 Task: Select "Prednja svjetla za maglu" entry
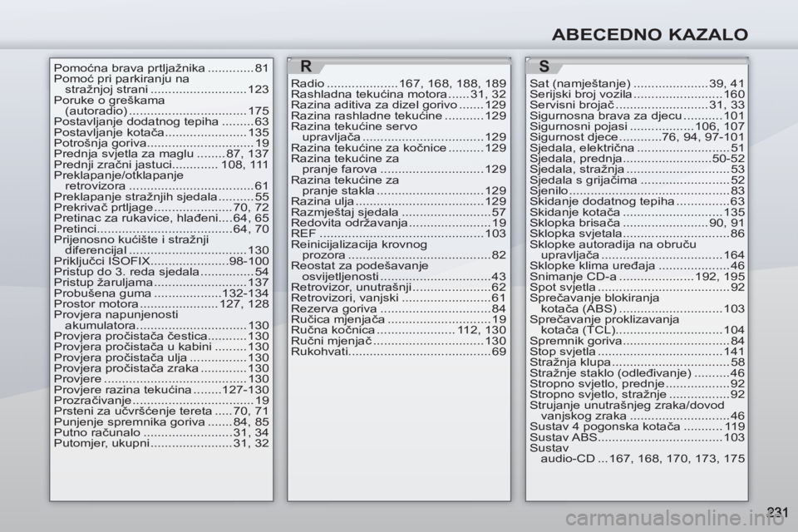pos(161,154)
